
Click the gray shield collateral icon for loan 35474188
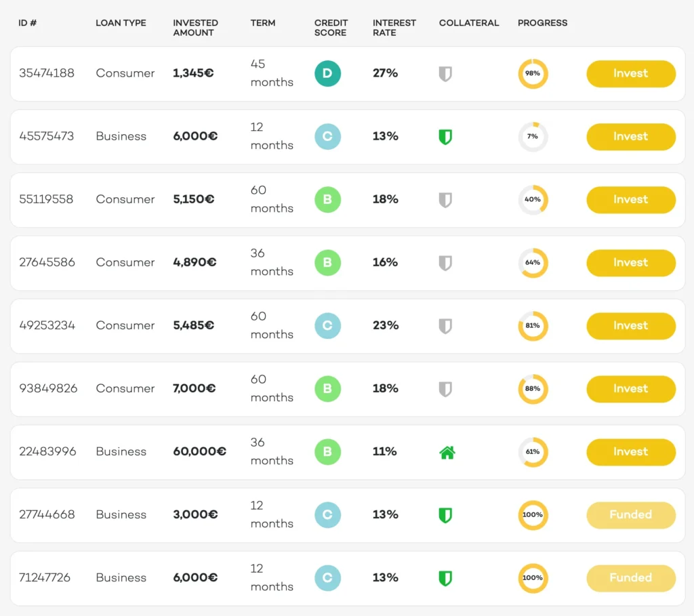445,74
